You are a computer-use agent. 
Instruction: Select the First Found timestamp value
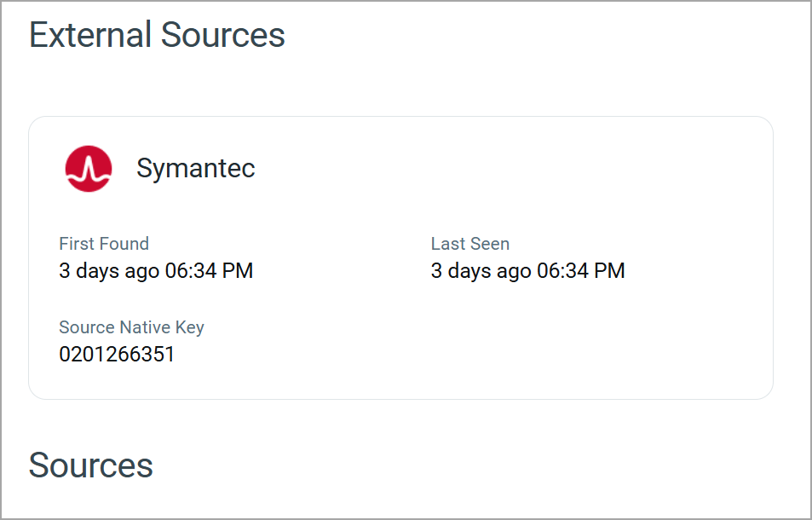point(156,271)
